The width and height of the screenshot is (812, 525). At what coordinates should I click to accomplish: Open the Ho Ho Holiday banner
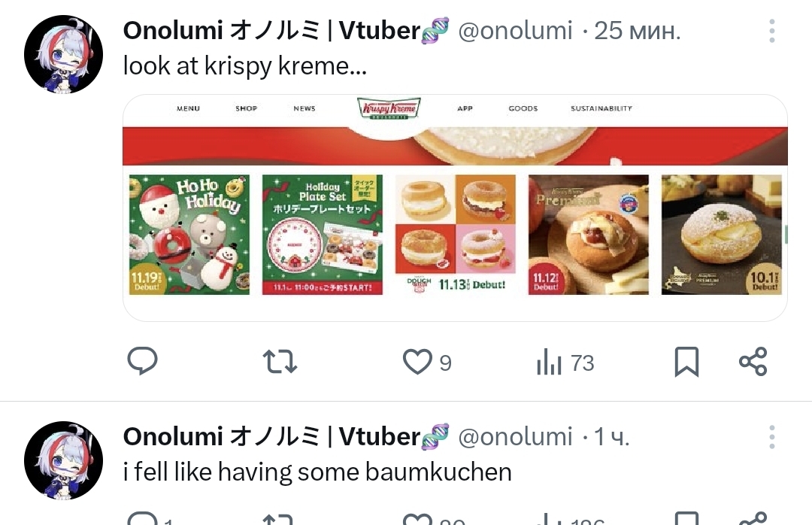(x=189, y=235)
